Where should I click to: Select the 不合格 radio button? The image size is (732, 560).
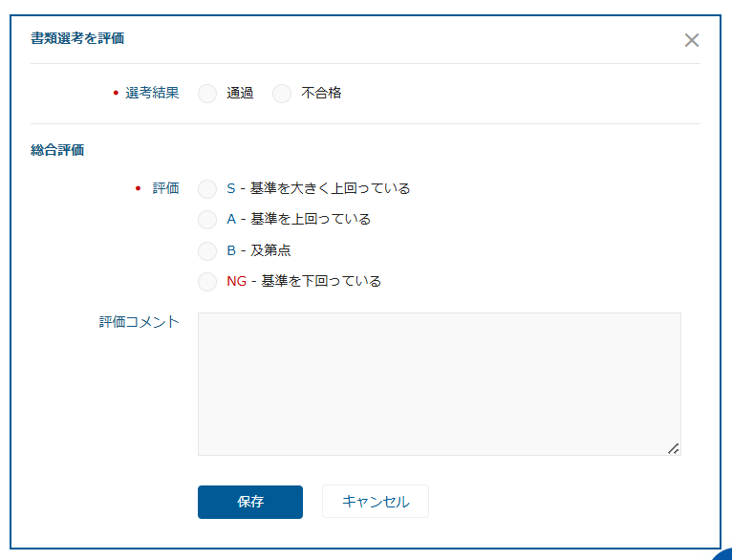point(282,94)
